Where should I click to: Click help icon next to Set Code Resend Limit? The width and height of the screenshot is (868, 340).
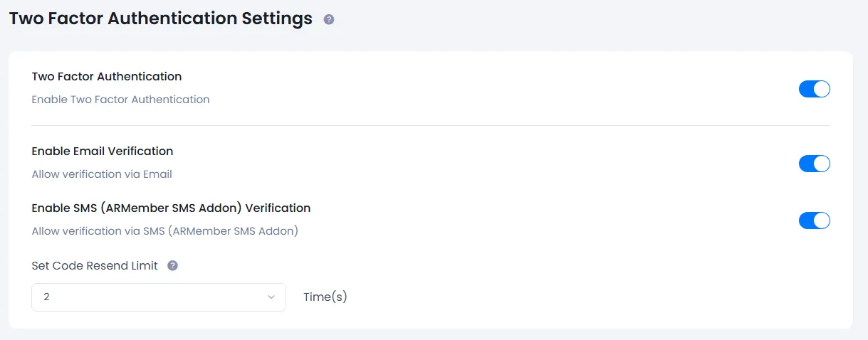pos(172,266)
